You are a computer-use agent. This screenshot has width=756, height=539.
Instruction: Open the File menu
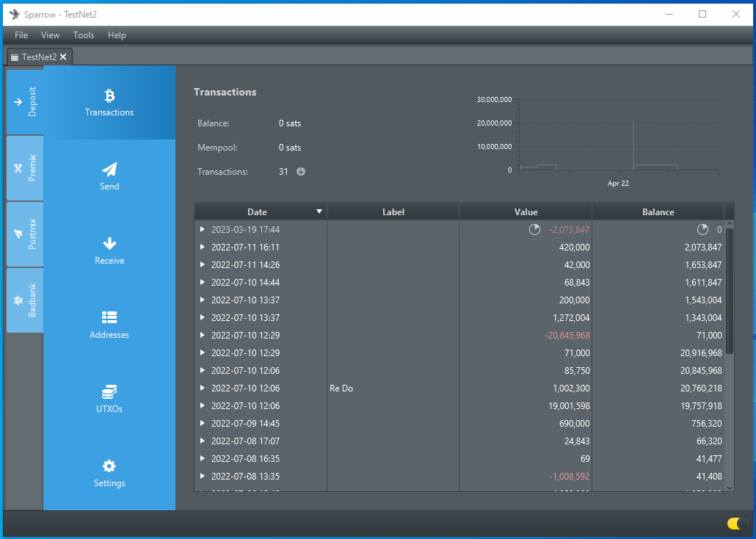(x=21, y=35)
